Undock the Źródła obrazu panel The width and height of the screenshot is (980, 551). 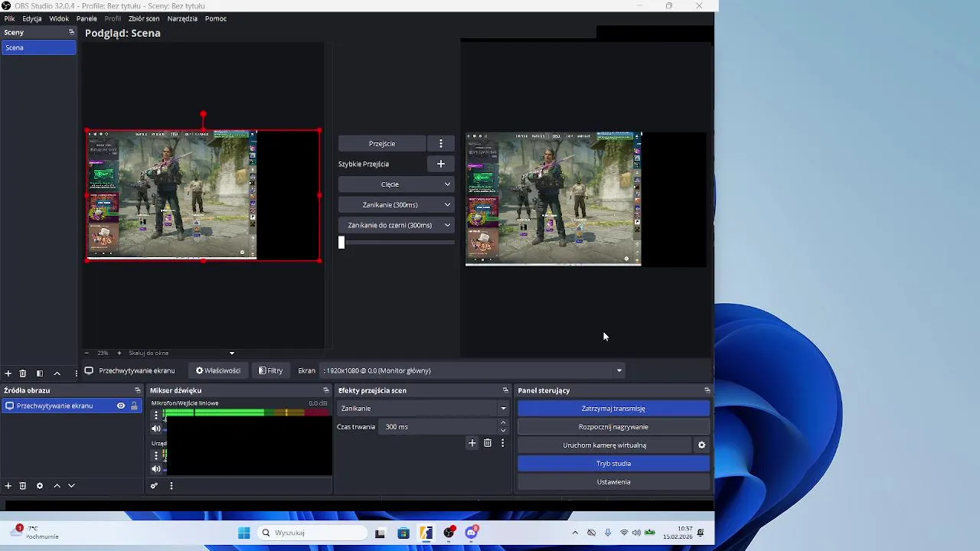138,390
